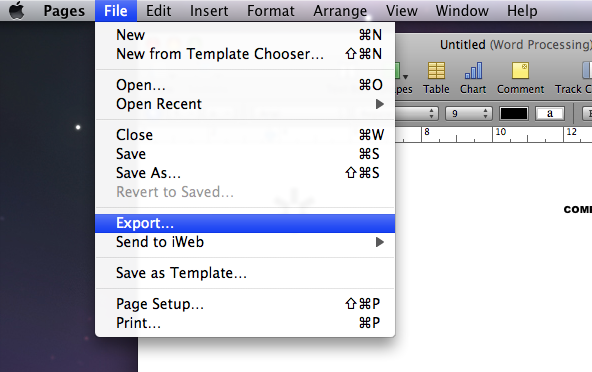Open the font style dropdown stepper
This screenshot has width=592, height=372.
point(431,113)
